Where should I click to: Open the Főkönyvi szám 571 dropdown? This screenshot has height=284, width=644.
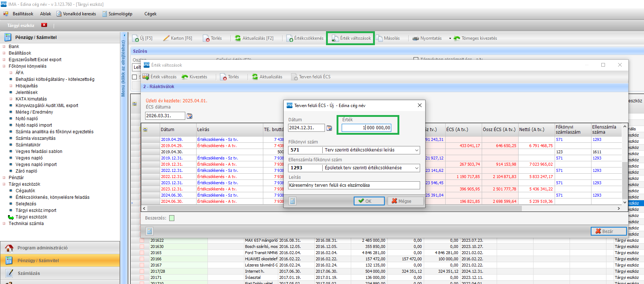pos(416,150)
